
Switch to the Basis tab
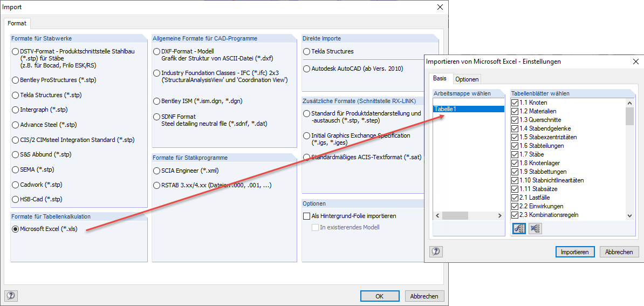point(440,78)
